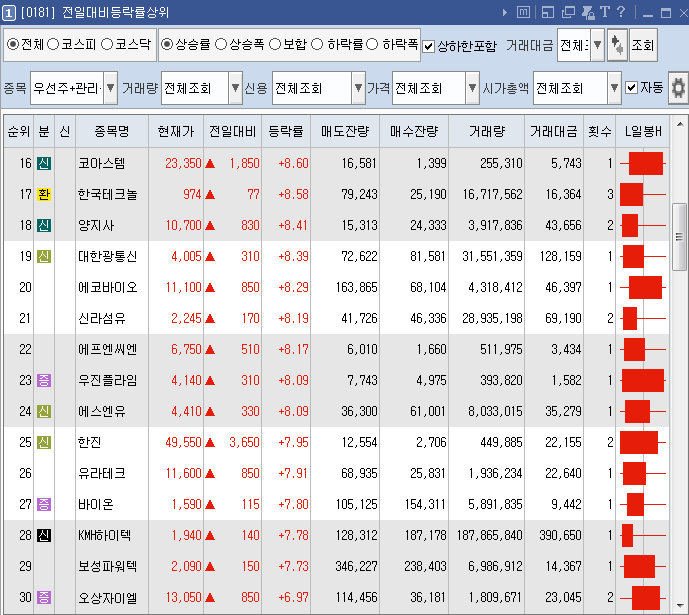The width and height of the screenshot is (689, 615).
Task: Sort by the 현재가 column header
Action: (176, 131)
